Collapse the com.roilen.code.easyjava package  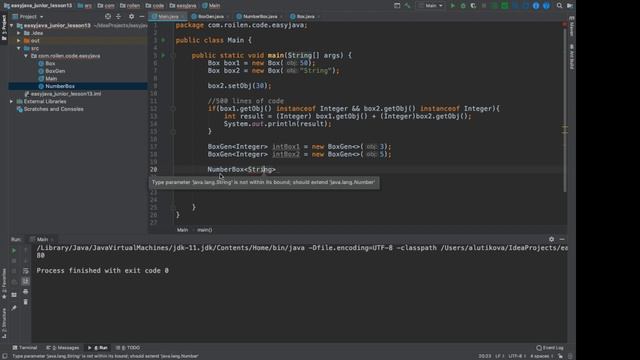click(26, 56)
